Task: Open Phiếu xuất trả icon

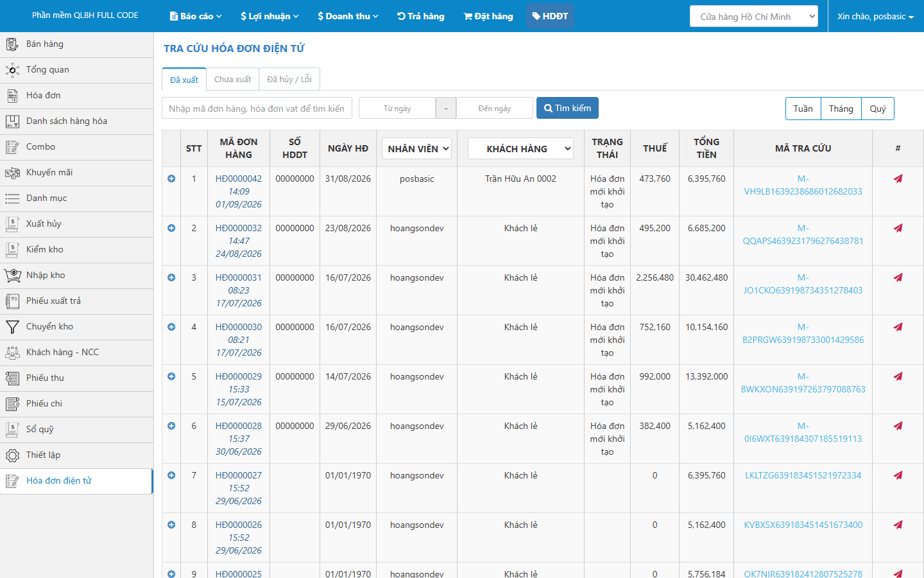Action: [x=12, y=301]
